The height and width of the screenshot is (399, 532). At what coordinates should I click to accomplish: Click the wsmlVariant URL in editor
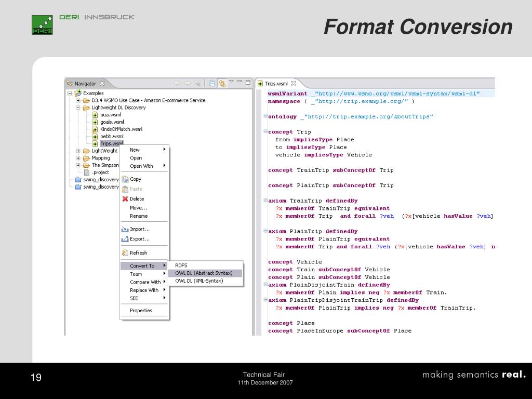[395, 94]
